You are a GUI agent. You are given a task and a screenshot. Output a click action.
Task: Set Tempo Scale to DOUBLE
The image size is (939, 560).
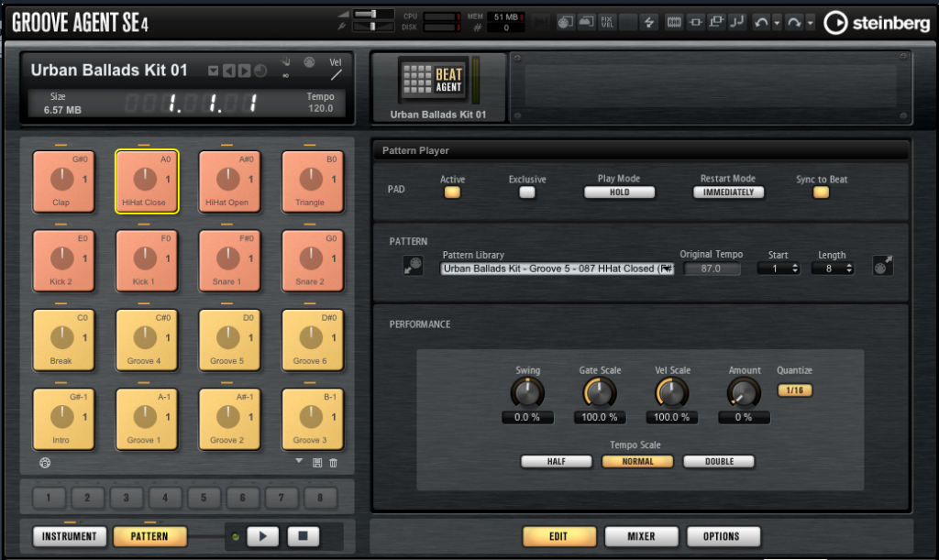(719, 461)
